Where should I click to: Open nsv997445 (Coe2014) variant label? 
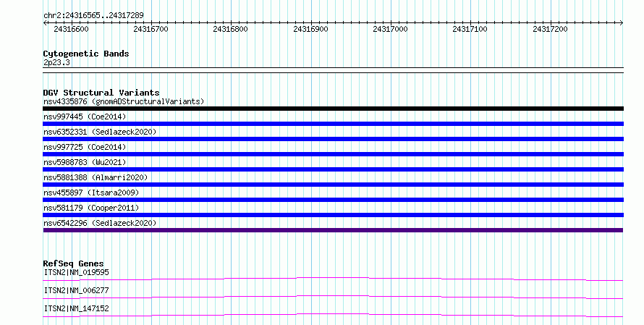pos(85,117)
